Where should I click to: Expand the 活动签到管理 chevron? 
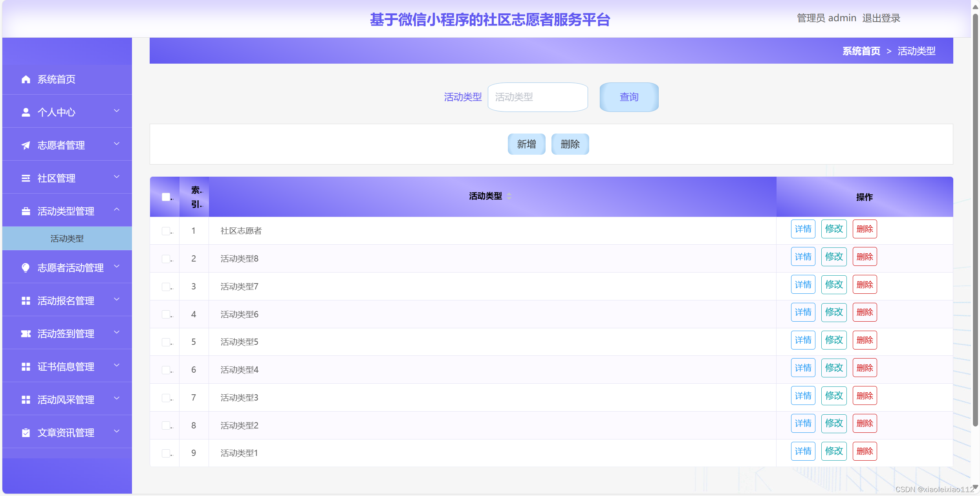coord(117,333)
